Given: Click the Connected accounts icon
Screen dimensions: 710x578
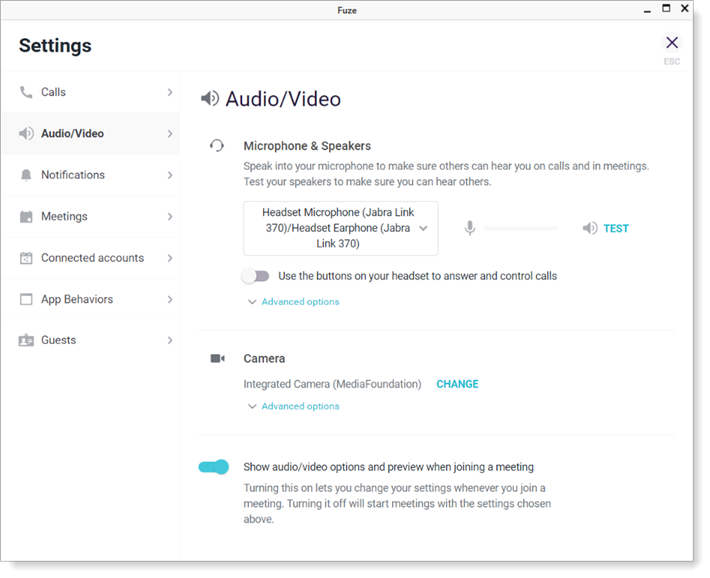Looking at the screenshot, I should tap(26, 258).
